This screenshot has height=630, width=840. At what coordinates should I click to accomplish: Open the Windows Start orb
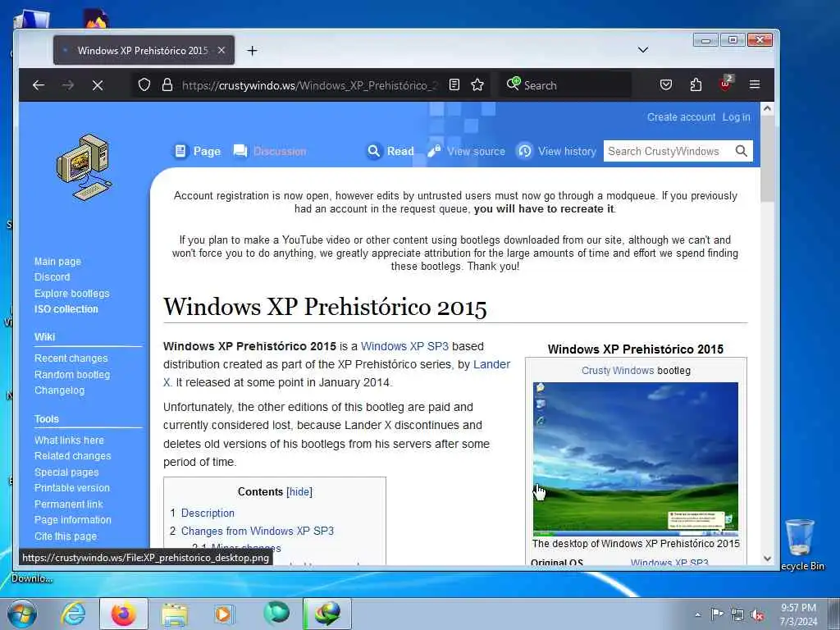(x=22, y=614)
